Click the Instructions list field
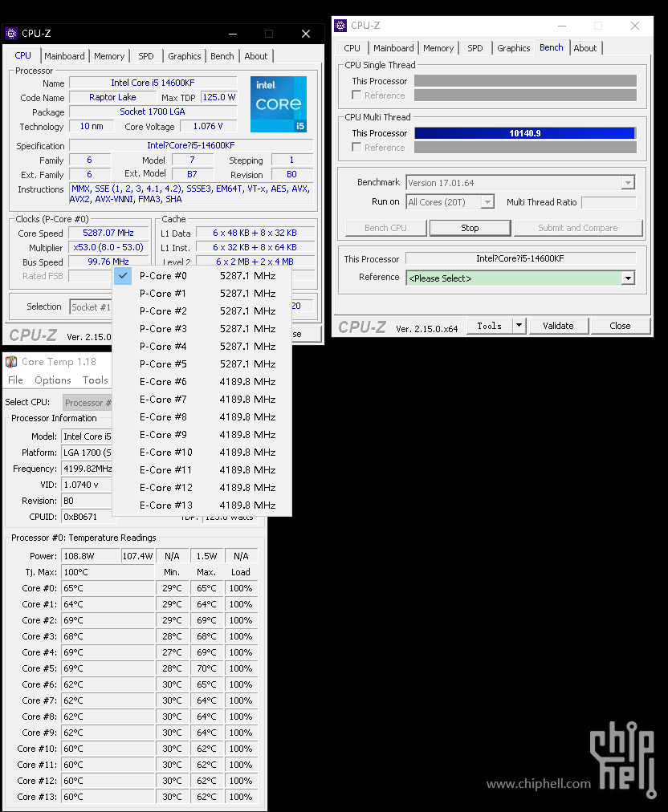Screen dimensions: 668x812 191,193
